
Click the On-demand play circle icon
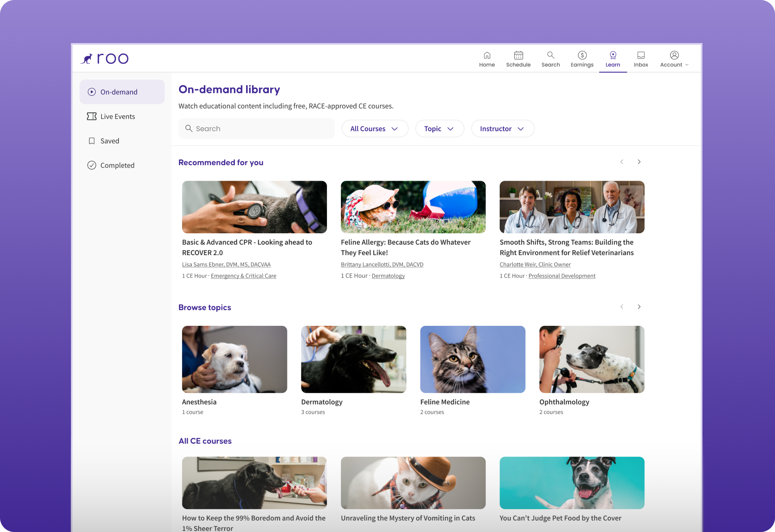(x=92, y=92)
